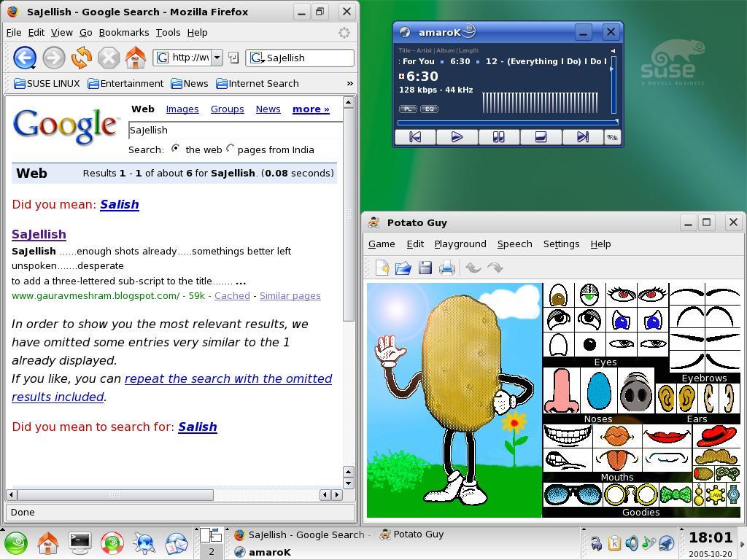
Task: Pick the toothy grin mouth
Action: click(x=568, y=435)
